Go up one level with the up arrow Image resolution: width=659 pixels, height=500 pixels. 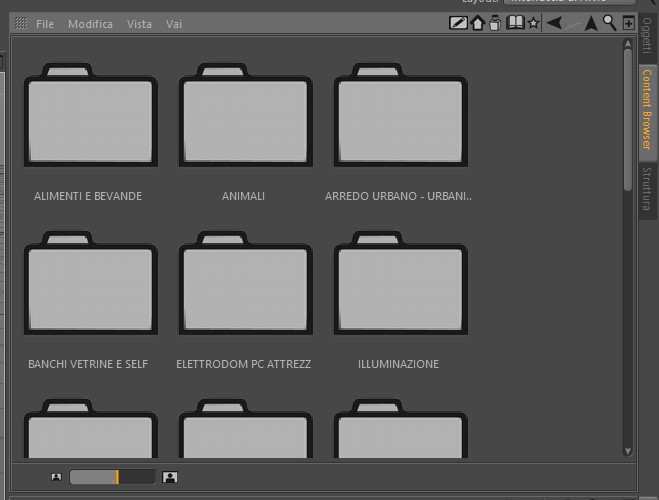point(591,23)
